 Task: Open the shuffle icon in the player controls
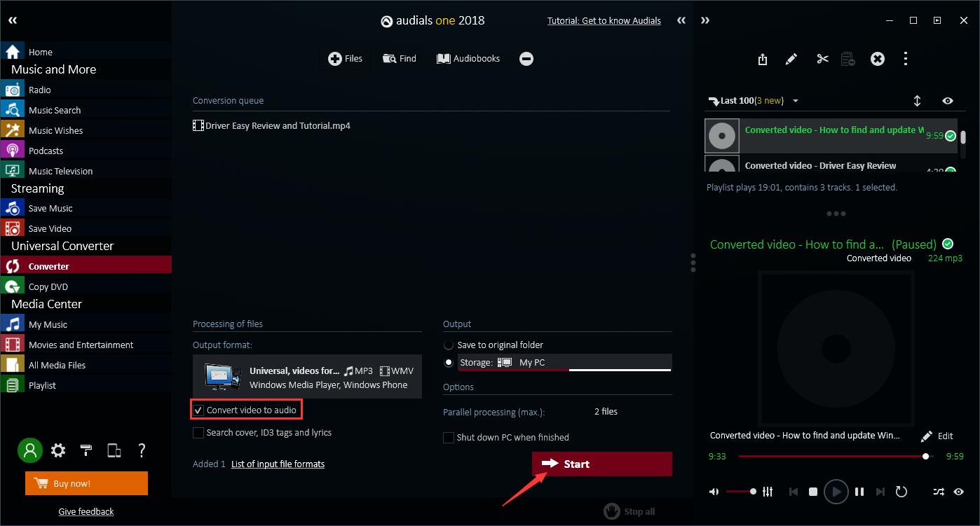[938, 492]
